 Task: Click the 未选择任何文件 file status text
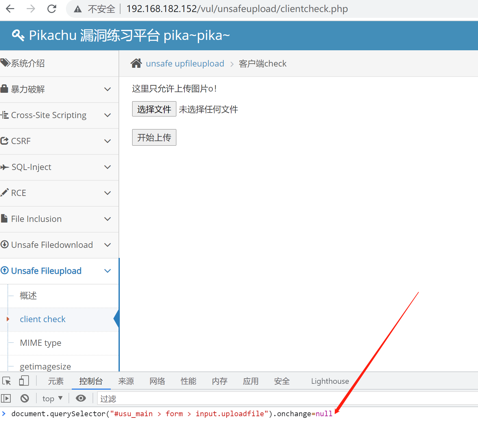[208, 109]
